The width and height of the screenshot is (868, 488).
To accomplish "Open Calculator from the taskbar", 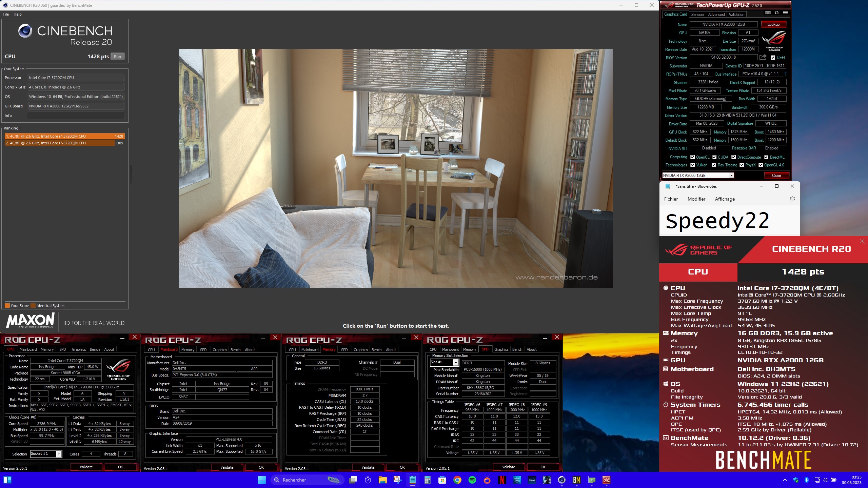I will click(x=427, y=480).
